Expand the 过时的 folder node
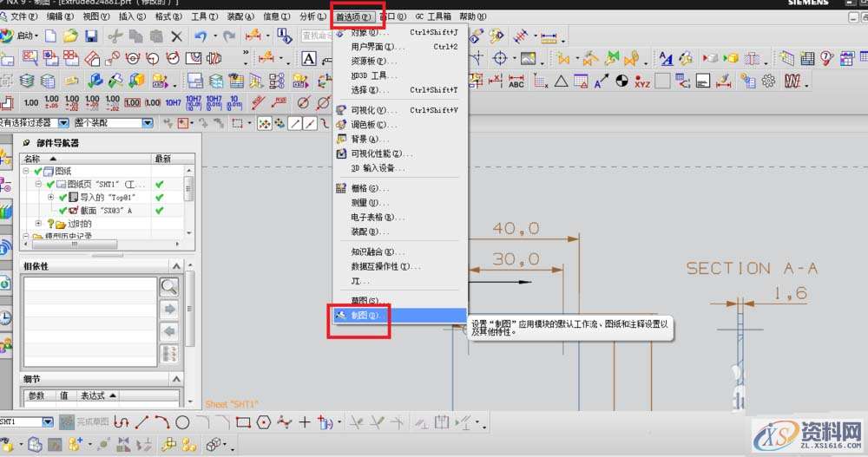868x457 pixels. point(38,224)
